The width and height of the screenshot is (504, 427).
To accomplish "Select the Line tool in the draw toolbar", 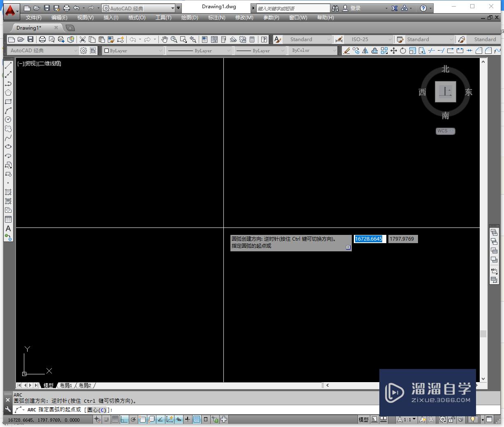I will [x=8, y=65].
